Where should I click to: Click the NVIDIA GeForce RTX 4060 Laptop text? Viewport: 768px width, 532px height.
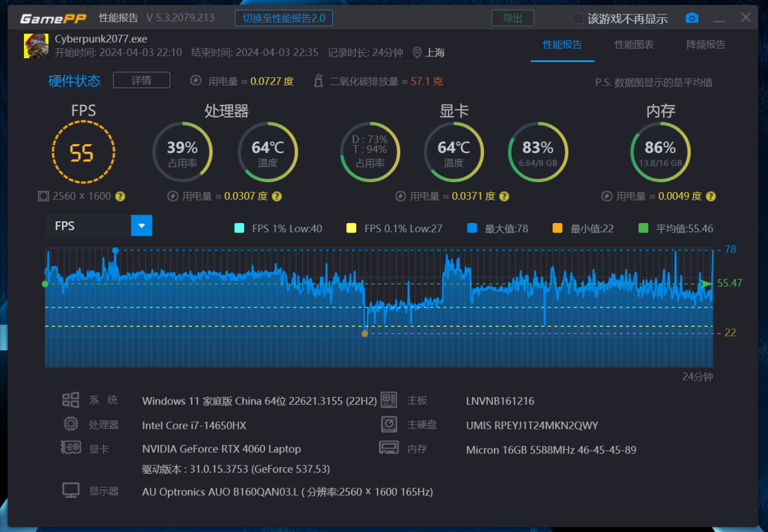tap(221, 449)
